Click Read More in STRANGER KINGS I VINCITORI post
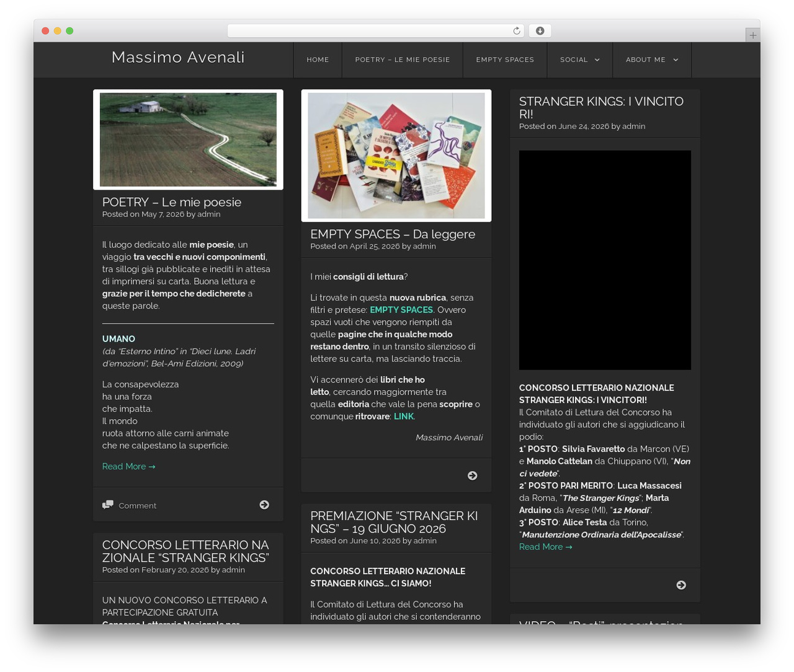 point(546,547)
